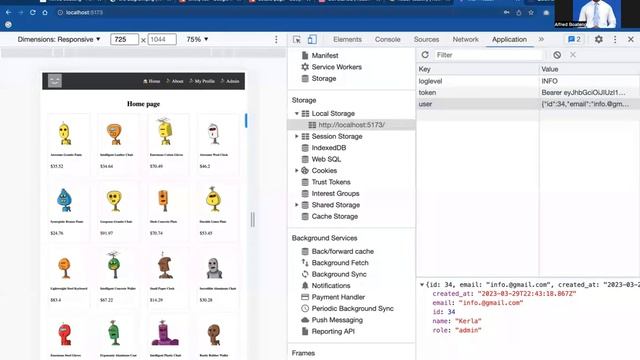Open IndexedDB in sidebar
The width and height of the screenshot is (640, 360).
329,148
